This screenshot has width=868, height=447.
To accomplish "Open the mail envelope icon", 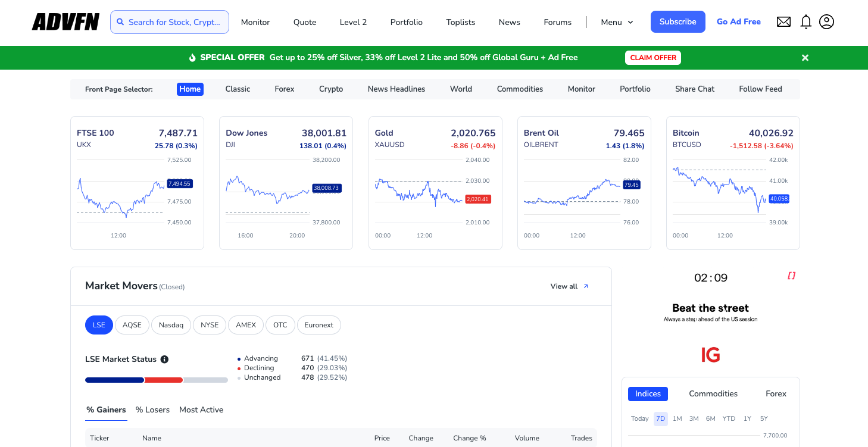I will point(784,22).
